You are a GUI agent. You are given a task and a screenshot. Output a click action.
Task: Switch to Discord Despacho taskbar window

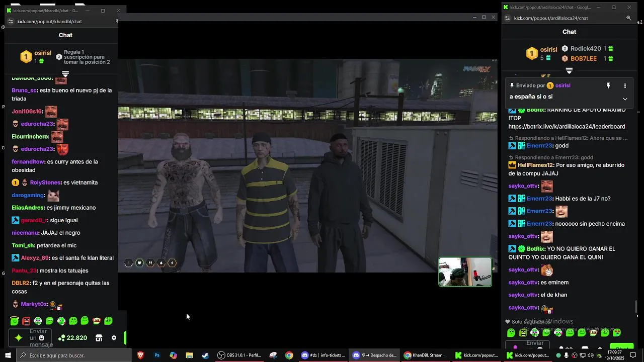pos(375,355)
